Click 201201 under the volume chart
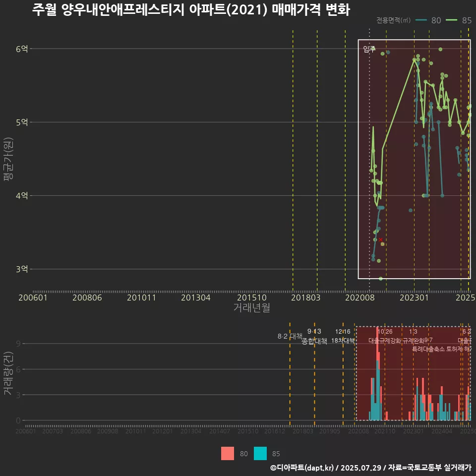This screenshot has height=476, width=476. point(163,431)
